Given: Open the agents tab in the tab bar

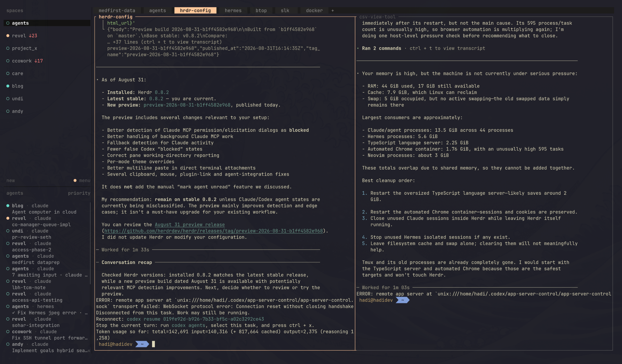Looking at the screenshot, I should click(157, 10).
